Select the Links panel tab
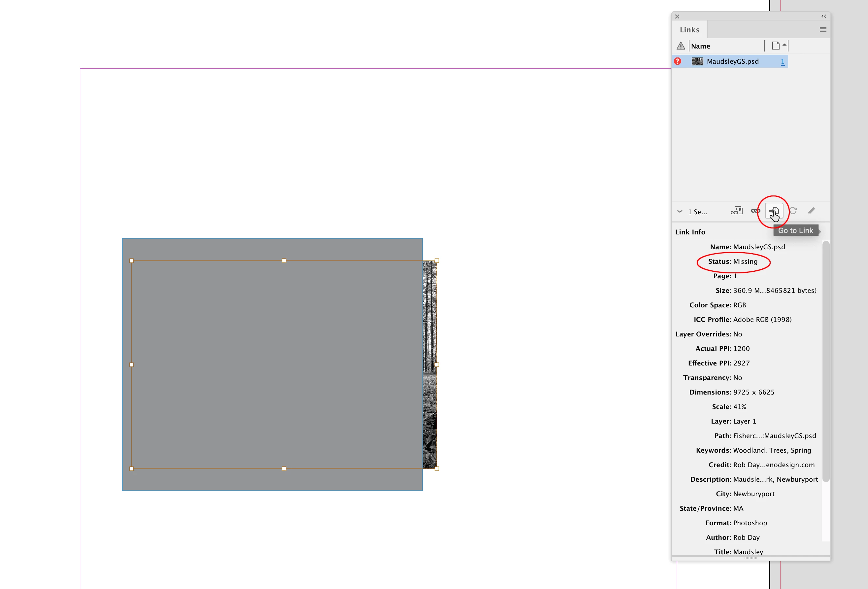This screenshot has width=868, height=589. [689, 30]
